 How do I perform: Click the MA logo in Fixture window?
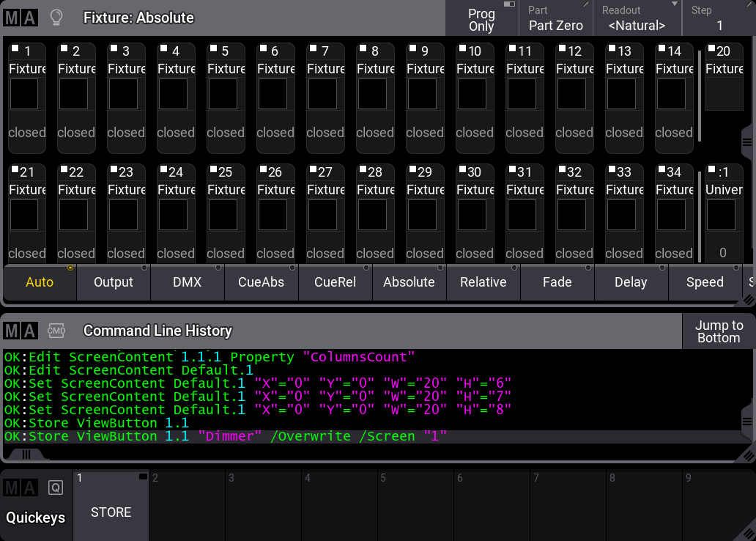pyautogui.click(x=20, y=18)
